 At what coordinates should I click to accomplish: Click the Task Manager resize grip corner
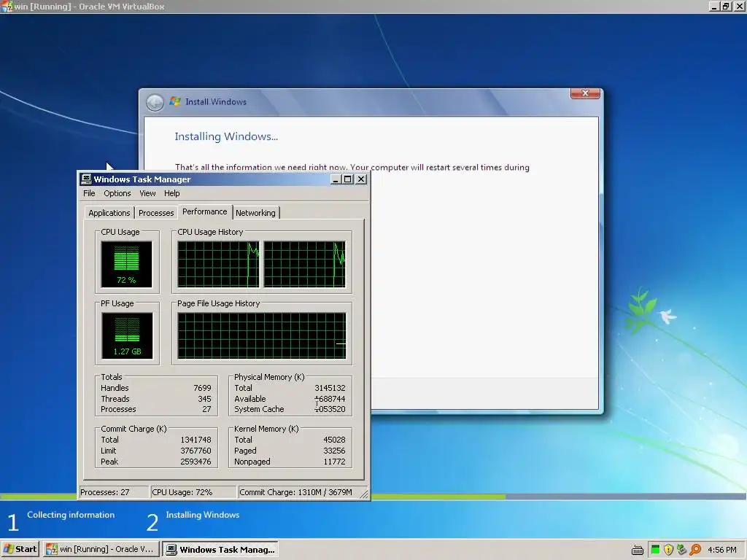click(x=364, y=494)
